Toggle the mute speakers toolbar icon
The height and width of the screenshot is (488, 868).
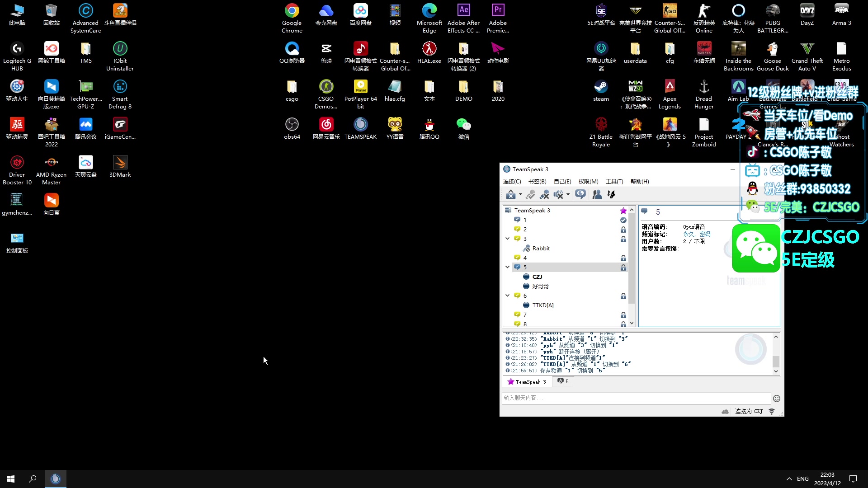(x=559, y=194)
